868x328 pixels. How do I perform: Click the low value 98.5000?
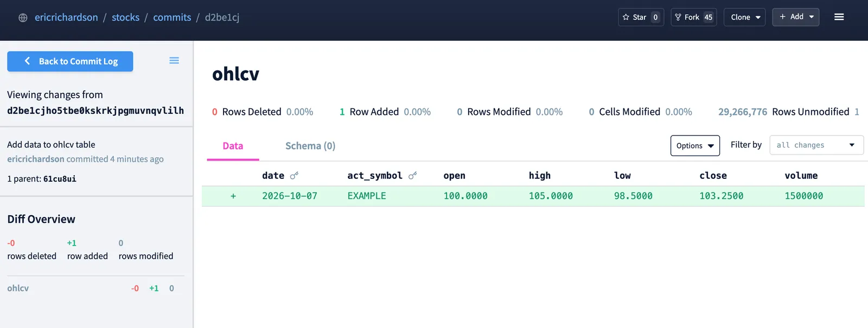click(x=633, y=196)
